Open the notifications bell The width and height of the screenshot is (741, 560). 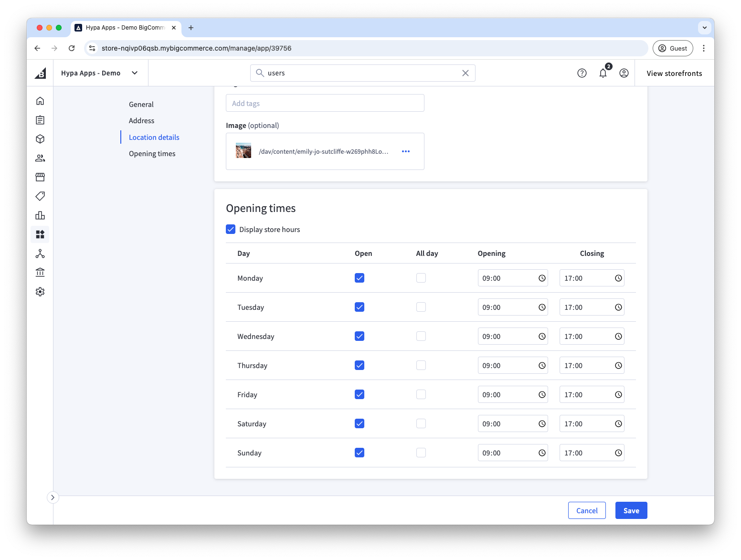(x=603, y=73)
